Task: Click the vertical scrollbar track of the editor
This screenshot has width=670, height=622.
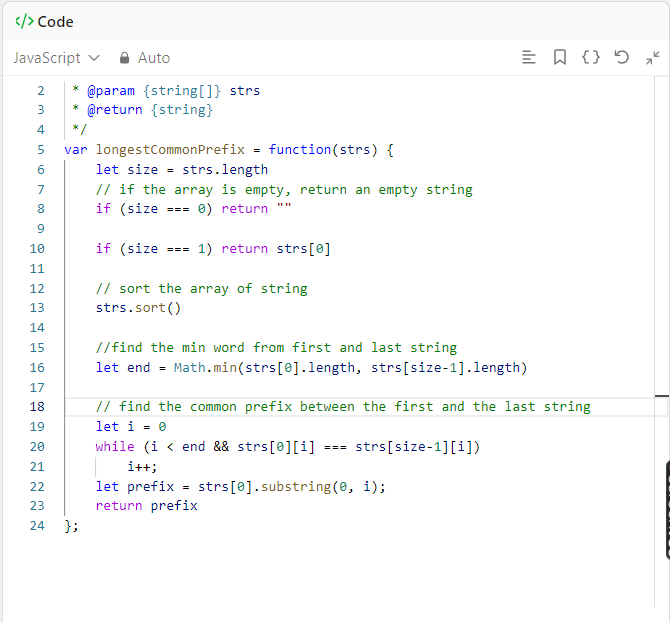Action: (x=662, y=342)
